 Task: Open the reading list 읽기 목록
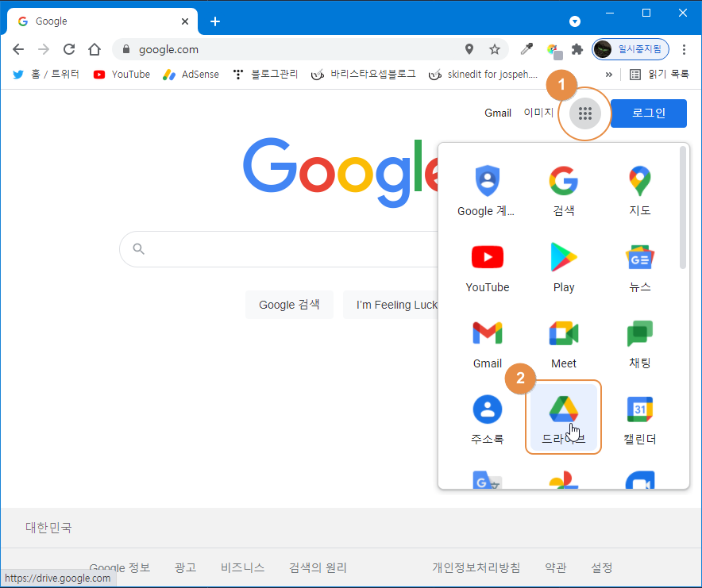tap(659, 75)
